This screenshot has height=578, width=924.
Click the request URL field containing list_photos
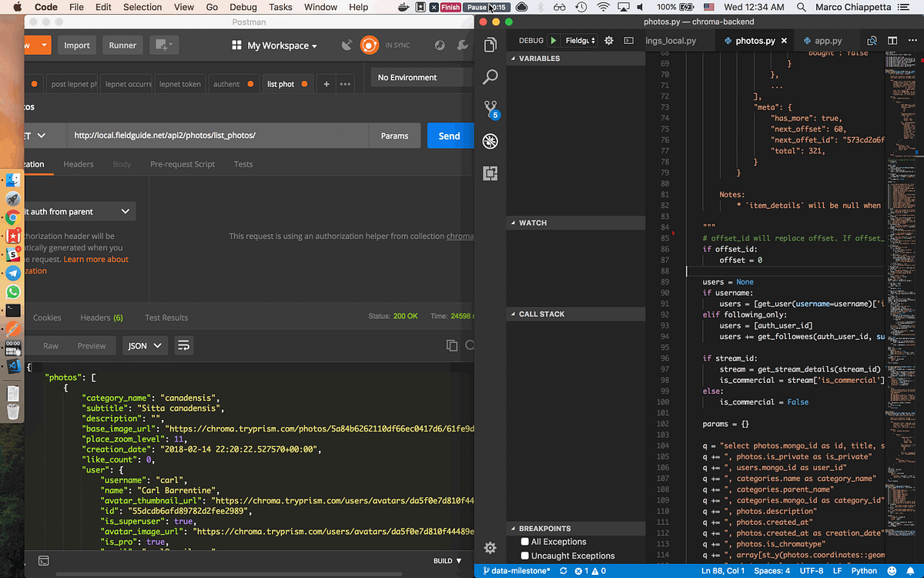[216, 135]
